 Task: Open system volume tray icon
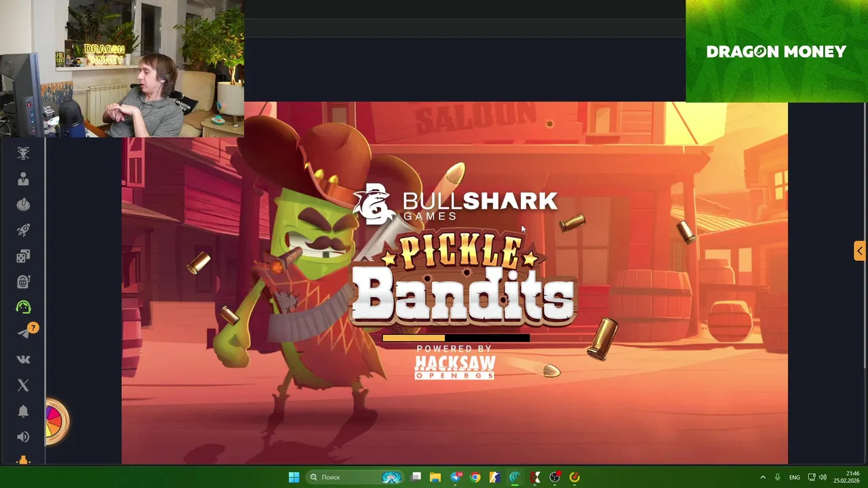(x=823, y=477)
